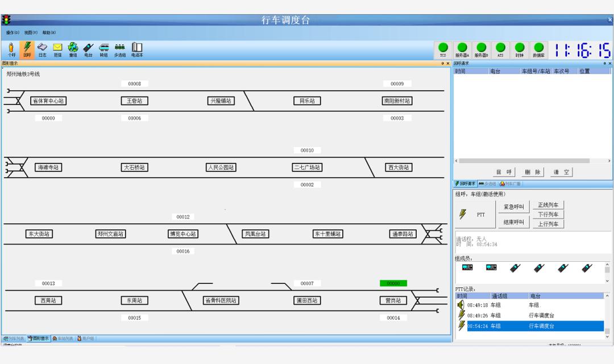
Task: Click the ATS green status light
Action: (x=500, y=49)
